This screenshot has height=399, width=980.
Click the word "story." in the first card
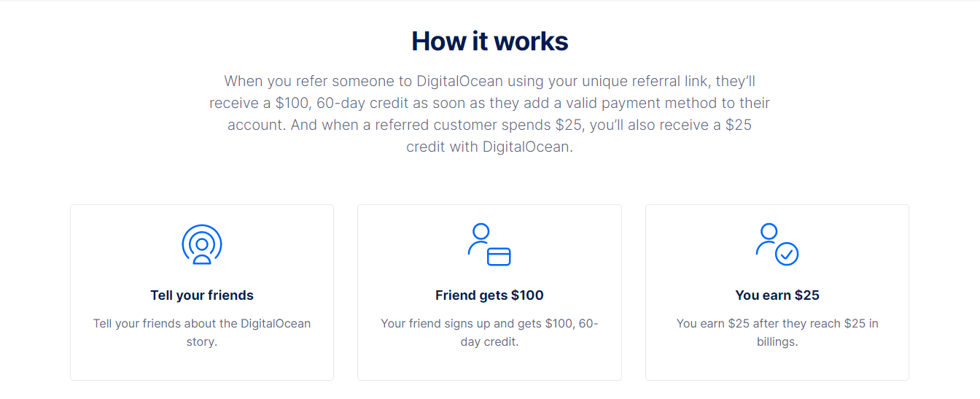[x=202, y=341]
